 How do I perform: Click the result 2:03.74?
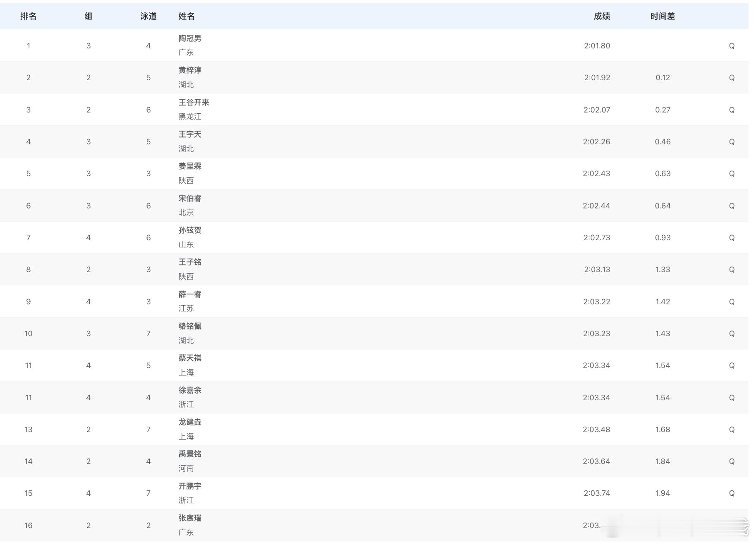click(597, 493)
